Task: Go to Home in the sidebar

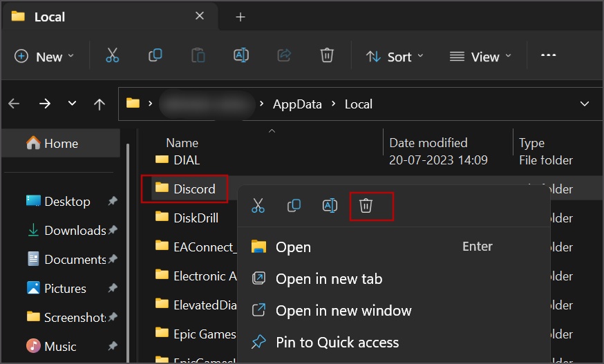Action: (61, 143)
